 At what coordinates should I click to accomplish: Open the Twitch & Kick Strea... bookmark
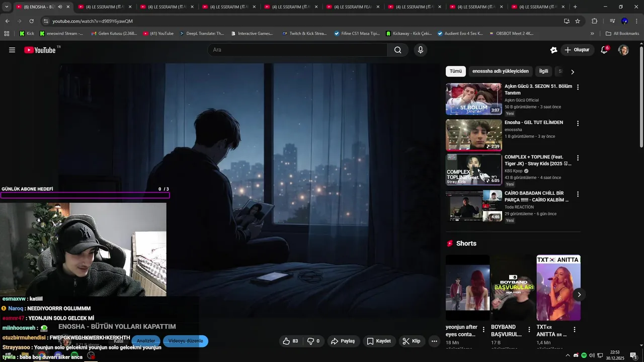pyautogui.click(x=304, y=34)
